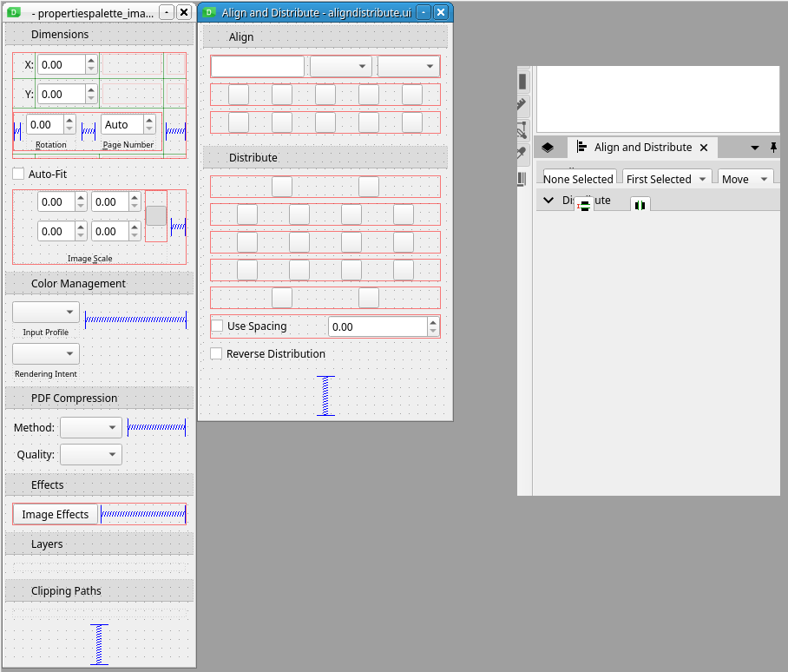
Task: Check the Reverse Distribution option
Action: pyautogui.click(x=217, y=353)
